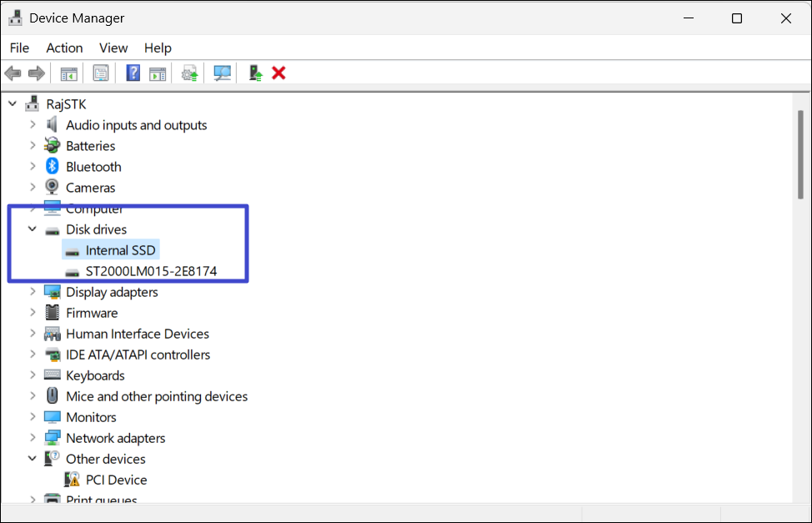
Task: Select the PCI Device entry
Action: click(x=116, y=480)
